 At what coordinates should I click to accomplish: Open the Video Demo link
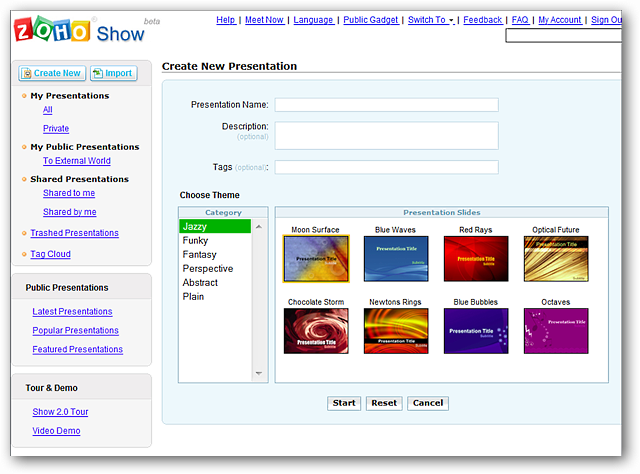pyautogui.click(x=56, y=430)
